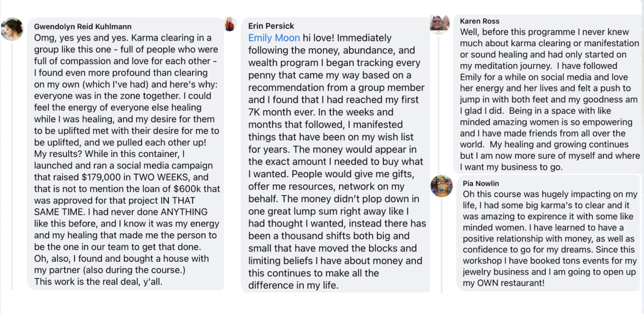
Task: Open the Karen Ross name link
Action: 479,21
